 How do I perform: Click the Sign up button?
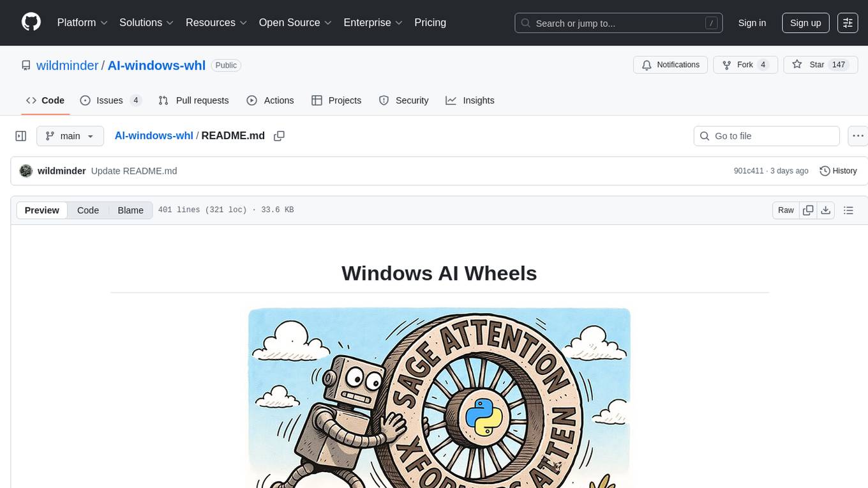pyautogui.click(x=805, y=23)
